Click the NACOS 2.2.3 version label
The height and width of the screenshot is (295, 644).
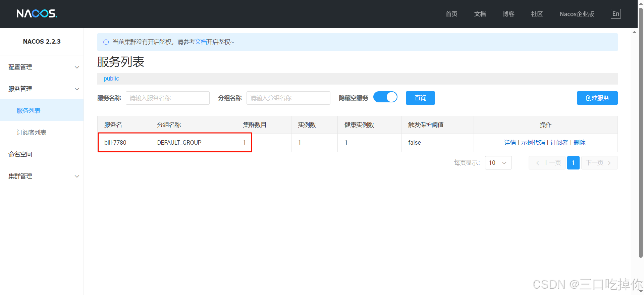tap(42, 42)
